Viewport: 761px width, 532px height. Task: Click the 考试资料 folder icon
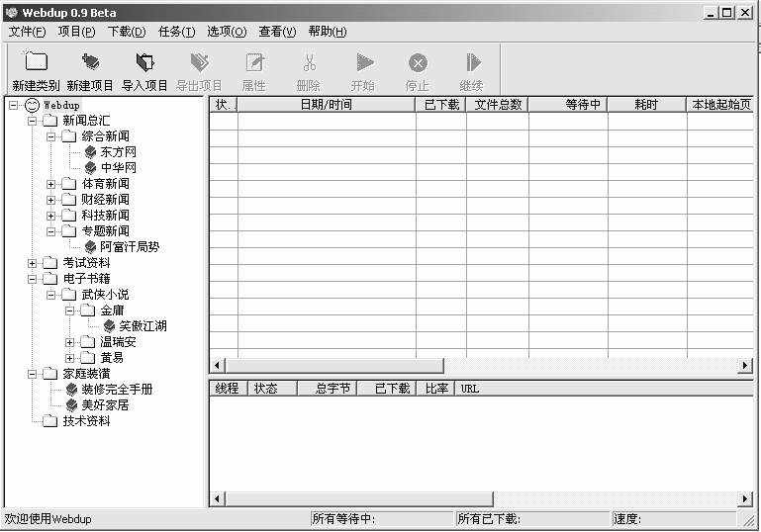pos(50,263)
